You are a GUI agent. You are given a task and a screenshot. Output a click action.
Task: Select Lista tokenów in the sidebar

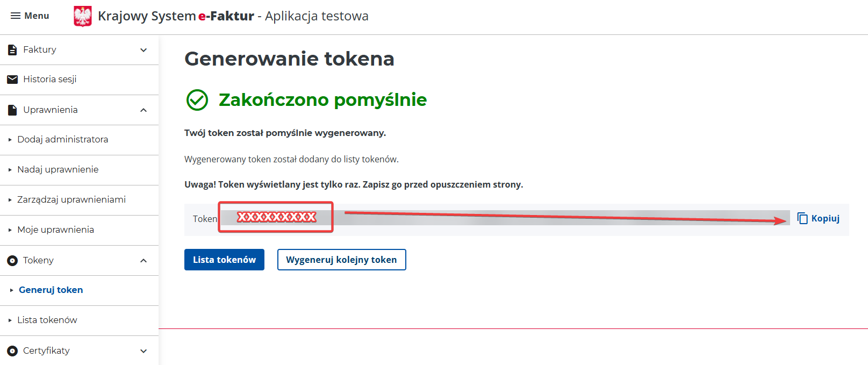pos(47,320)
